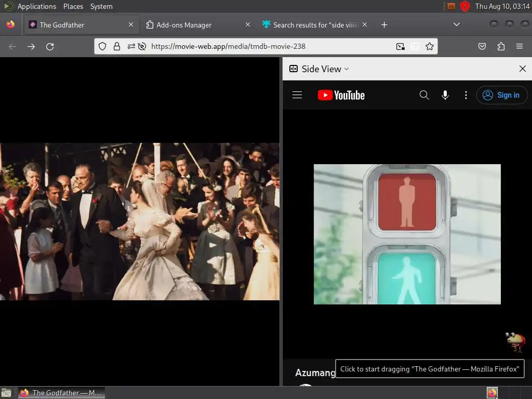The image size is (532, 399).
Task: Open a new tab with plus button
Action: 384,25
